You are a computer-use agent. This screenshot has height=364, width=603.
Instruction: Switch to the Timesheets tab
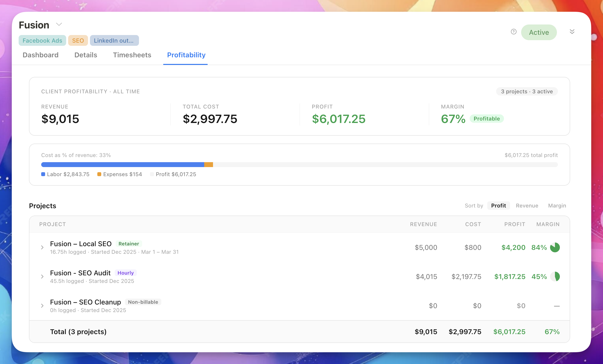coord(132,55)
